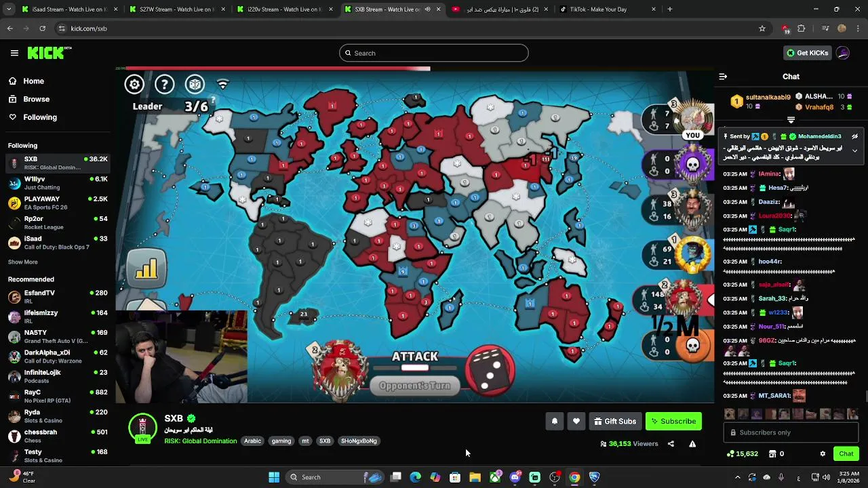Click the Get KICKs button
Viewport: 868px width, 488px height.
point(807,53)
